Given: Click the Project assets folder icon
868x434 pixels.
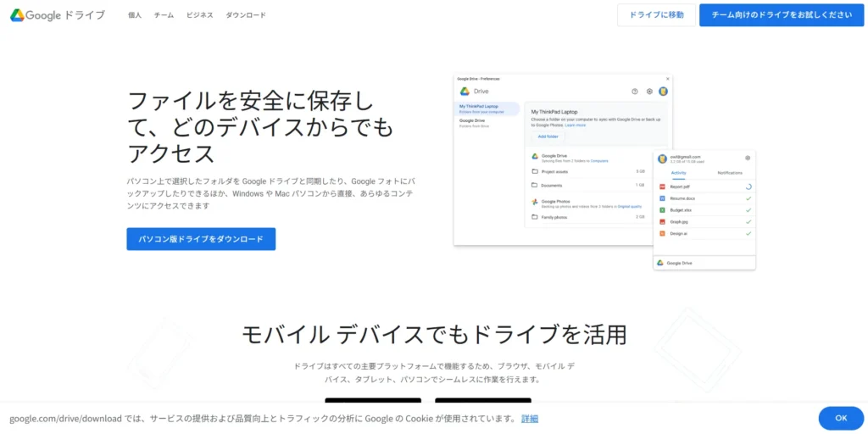Looking at the screenshot, I should (x=535, y=171).
